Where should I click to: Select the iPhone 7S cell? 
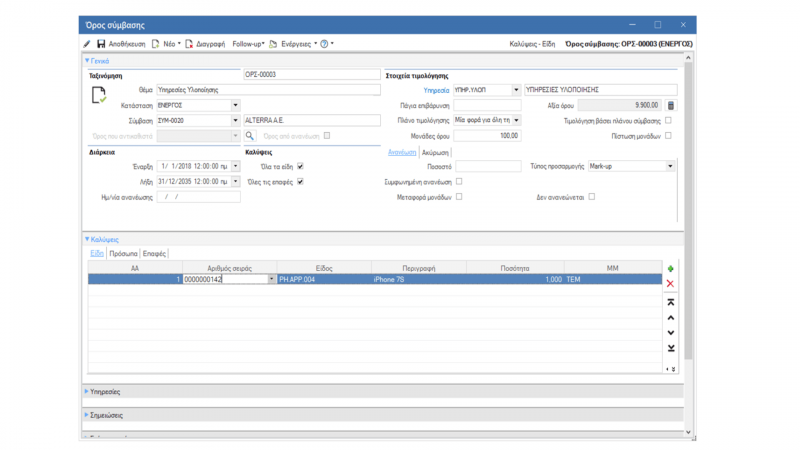[419, 279]
